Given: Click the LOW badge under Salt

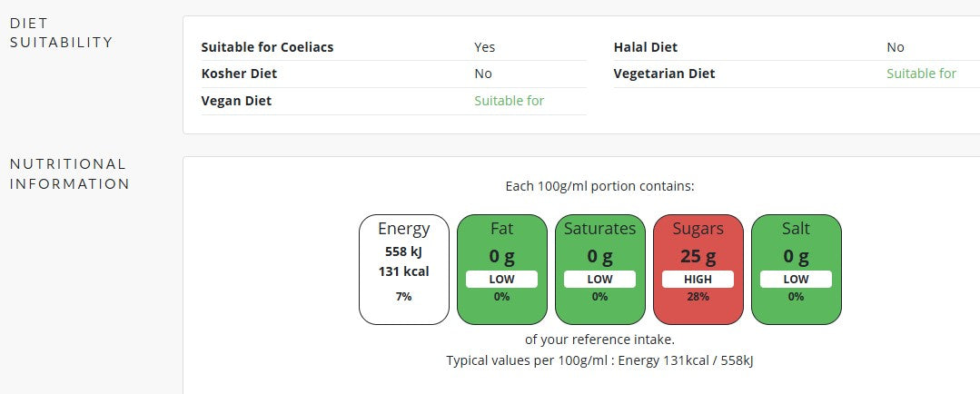Looking at the screenshot, I should click(x=797, y=279).
